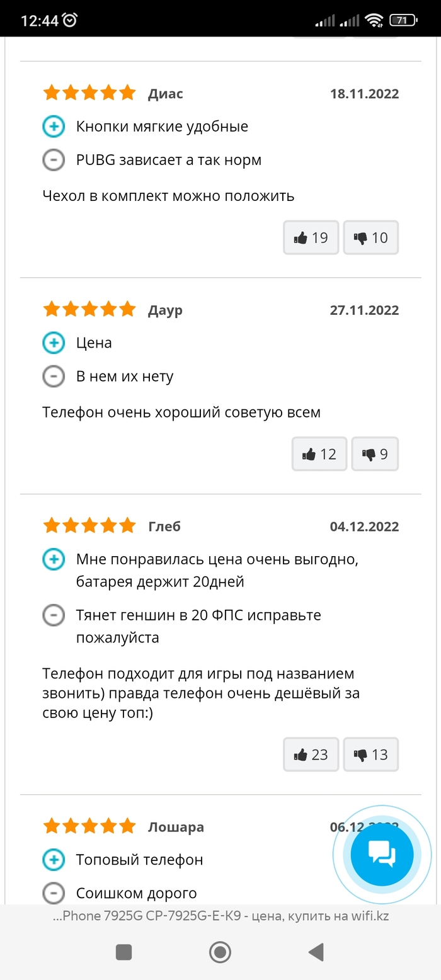
Task: Thumbs down Даур's review showing 9
Action: (x=375, y=453)
